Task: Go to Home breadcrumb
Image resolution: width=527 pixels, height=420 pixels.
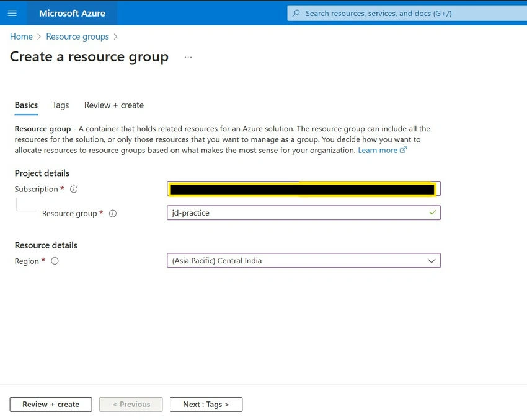Action: click(x=21, y=37)
